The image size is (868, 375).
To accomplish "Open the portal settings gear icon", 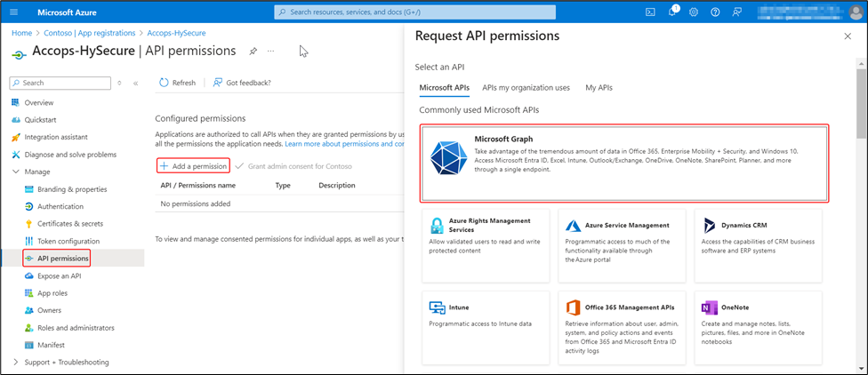I will pos(693,12).
